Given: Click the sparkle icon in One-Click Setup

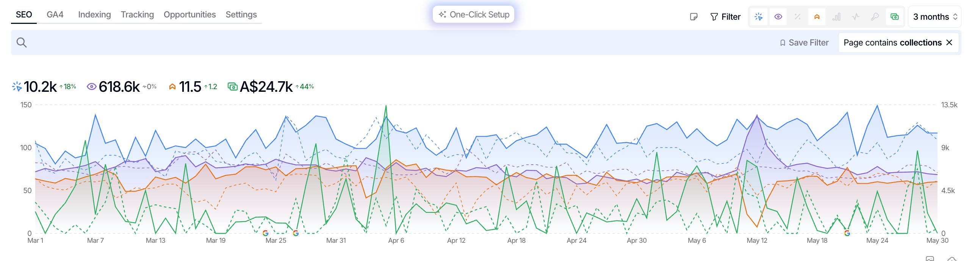Looking at the screenshot, I should pos(442,14).
